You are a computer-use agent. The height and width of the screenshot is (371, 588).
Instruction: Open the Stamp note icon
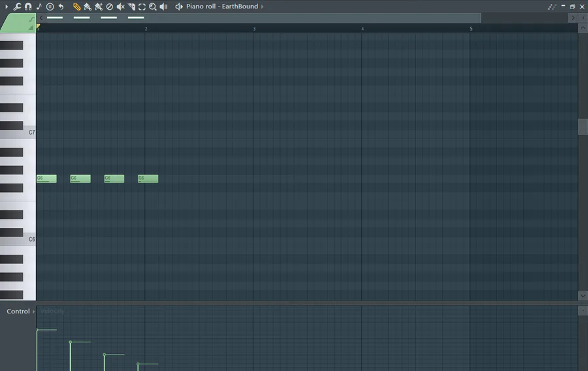[39, 7]
